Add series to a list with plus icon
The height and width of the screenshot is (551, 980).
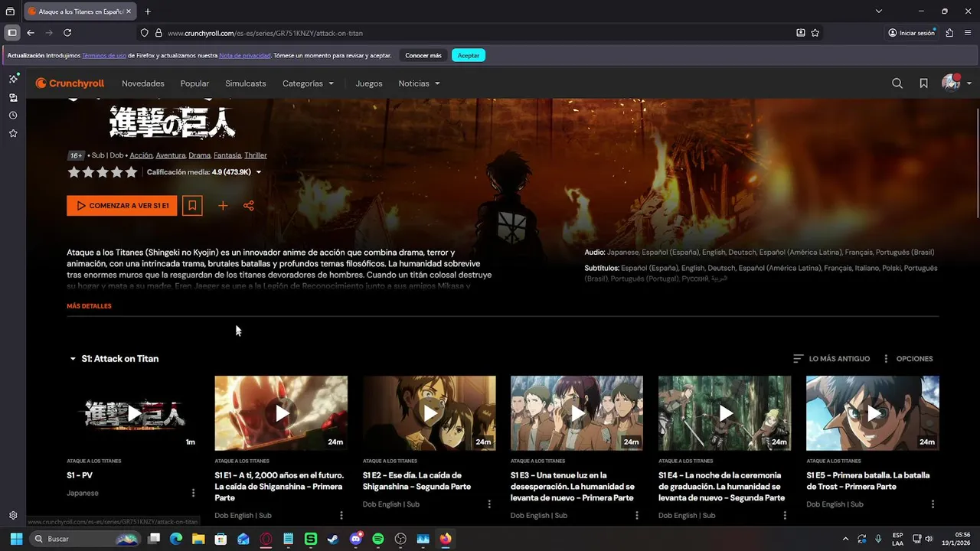point(223,206)
